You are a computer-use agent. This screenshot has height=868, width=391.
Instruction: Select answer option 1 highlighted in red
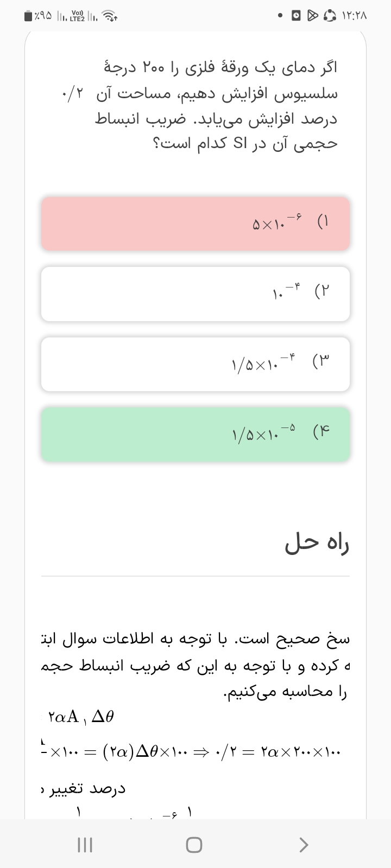tap(195, 224)
